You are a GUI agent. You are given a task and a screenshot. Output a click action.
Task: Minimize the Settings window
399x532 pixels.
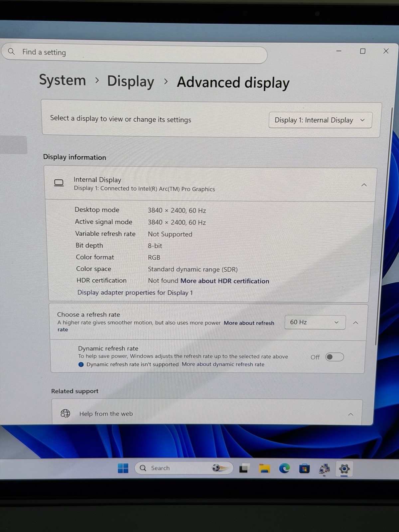(339, 51)
